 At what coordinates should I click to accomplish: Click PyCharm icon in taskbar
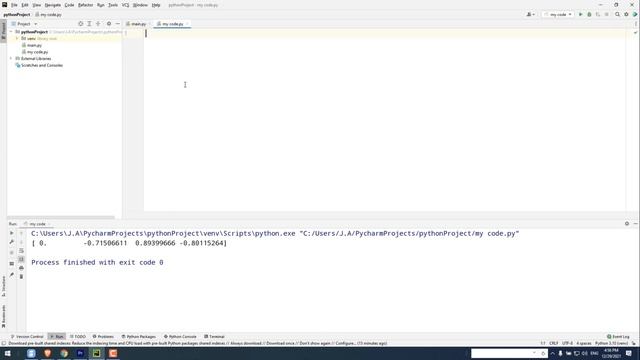(97, 353)
